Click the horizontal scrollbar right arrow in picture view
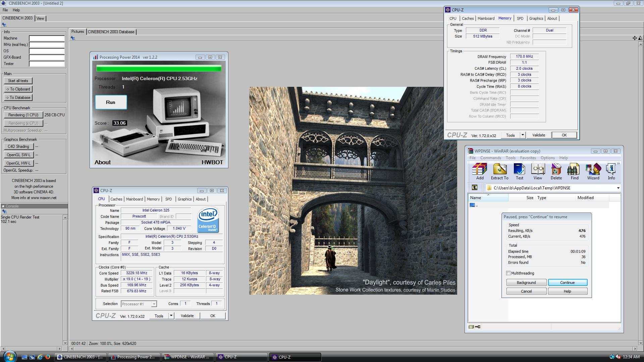 pyautogui.click(x=635, y=349)
